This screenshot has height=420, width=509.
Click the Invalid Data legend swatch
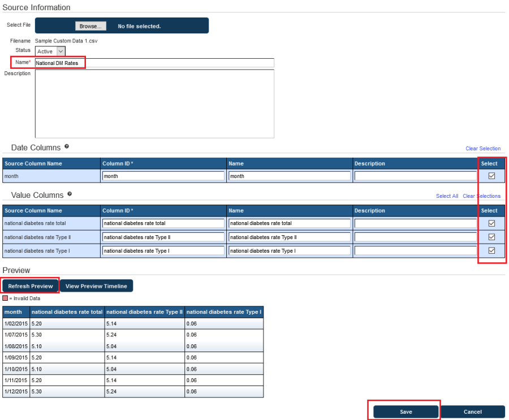pyautogui.click(x=5, y=298)
